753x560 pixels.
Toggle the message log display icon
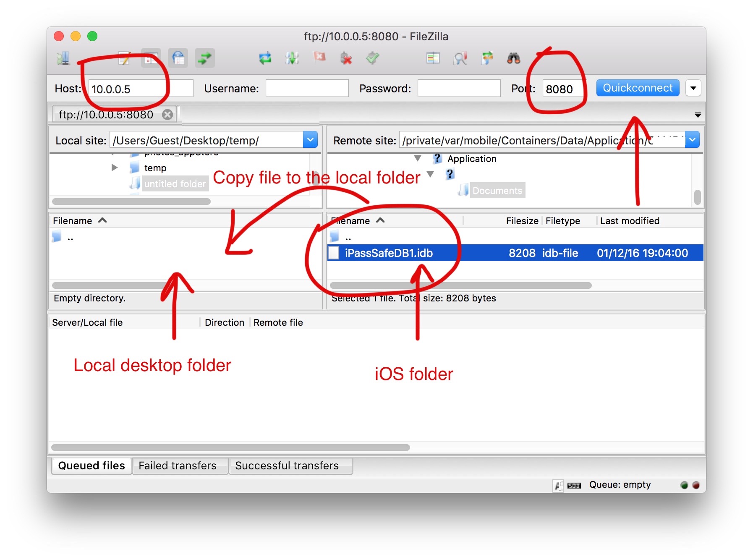(124, 58)
